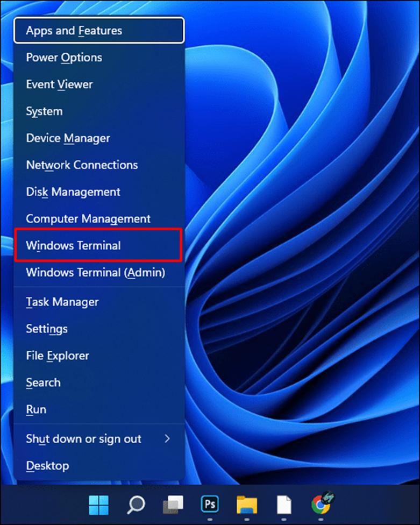
Task: Launch Device Manager
Action: click(x=99, y=138)
